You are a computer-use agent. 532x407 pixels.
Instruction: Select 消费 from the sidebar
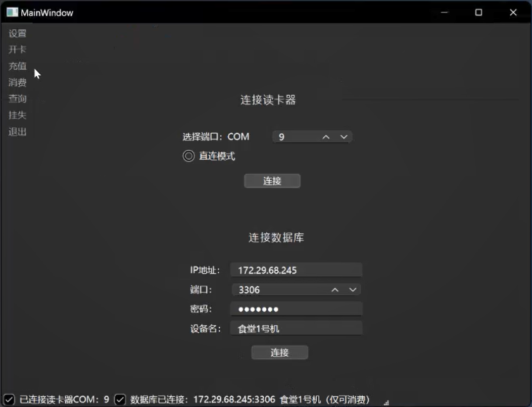coord(17,82)
